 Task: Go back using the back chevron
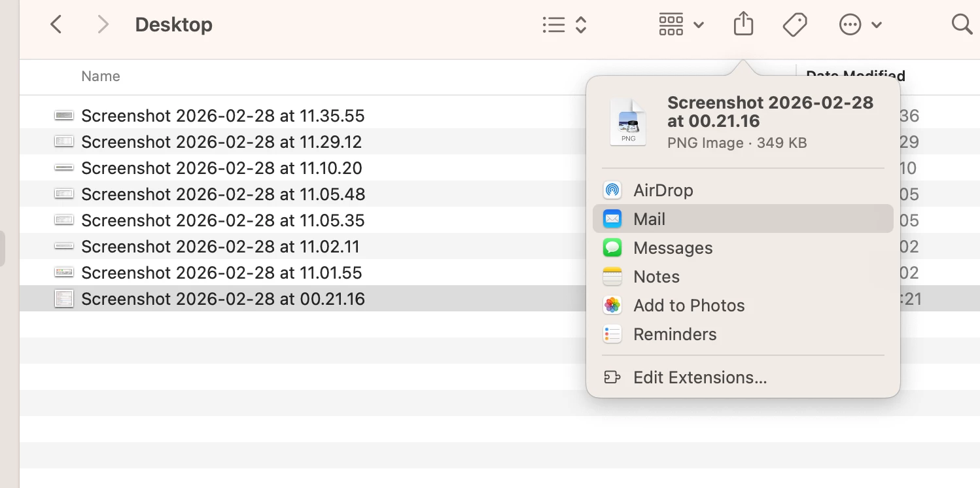(56, 25)
